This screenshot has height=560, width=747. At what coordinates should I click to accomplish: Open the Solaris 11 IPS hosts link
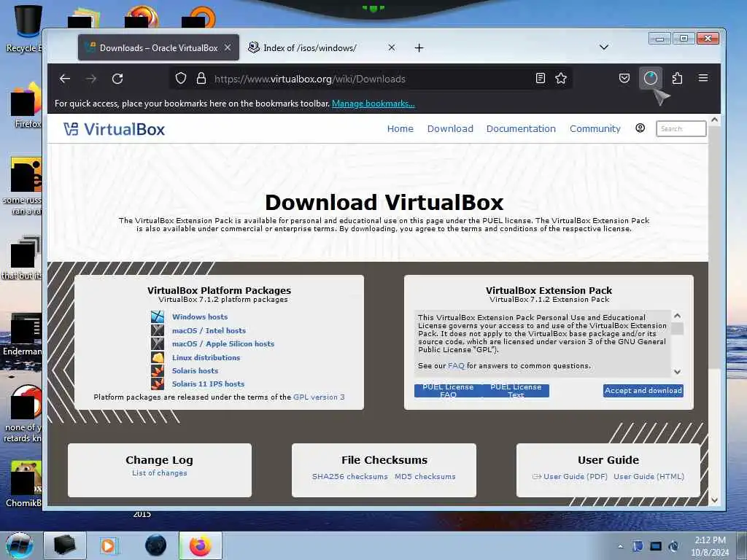[208, 384]
